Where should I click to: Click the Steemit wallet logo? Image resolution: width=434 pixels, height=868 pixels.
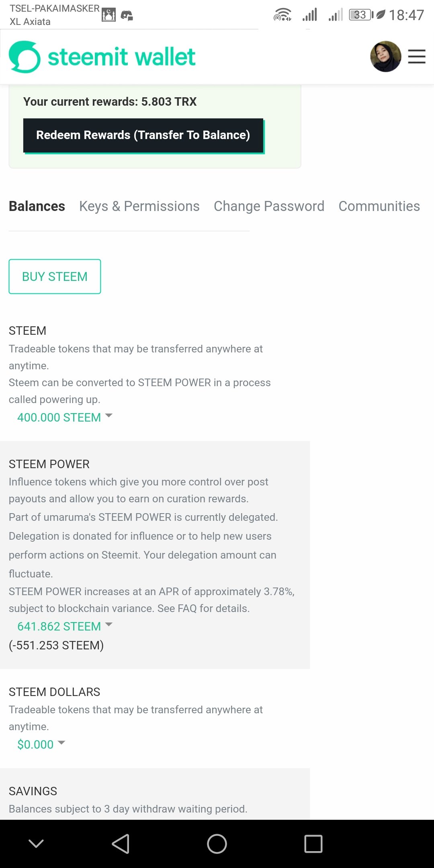[102, 57]
